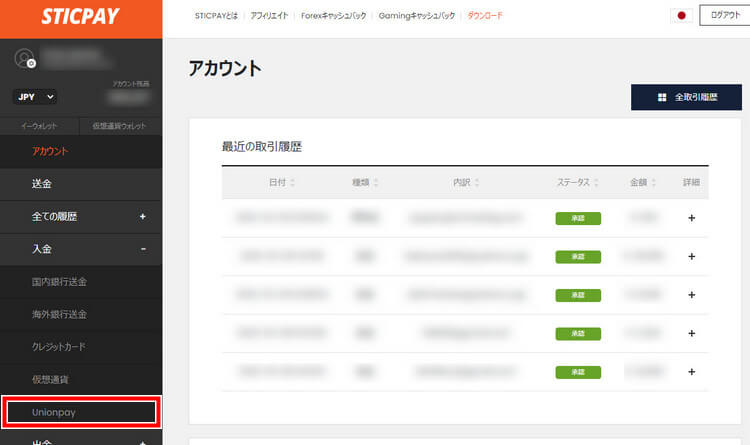The height and width of the screenshot is (445, 750).
Task: Expand details of fourth transaction row
Action: (x=692, y=334)
